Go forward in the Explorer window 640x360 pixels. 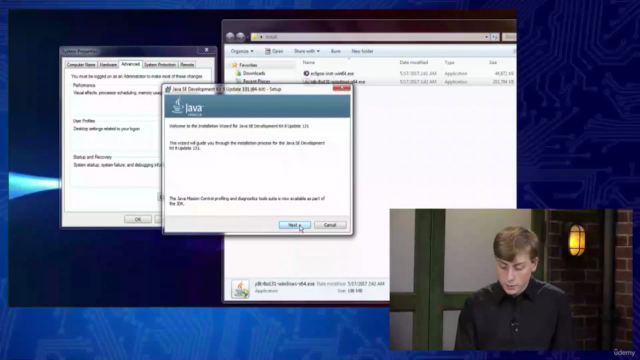pos(240,37)
